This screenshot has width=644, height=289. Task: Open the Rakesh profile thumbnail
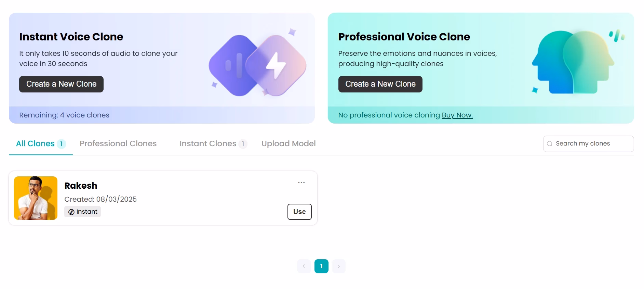(36, 198)
